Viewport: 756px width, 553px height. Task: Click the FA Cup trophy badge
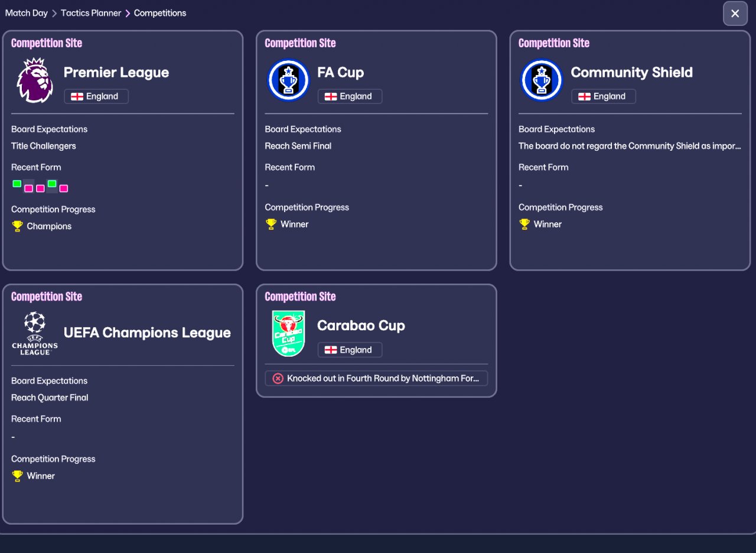pos(288,80)
